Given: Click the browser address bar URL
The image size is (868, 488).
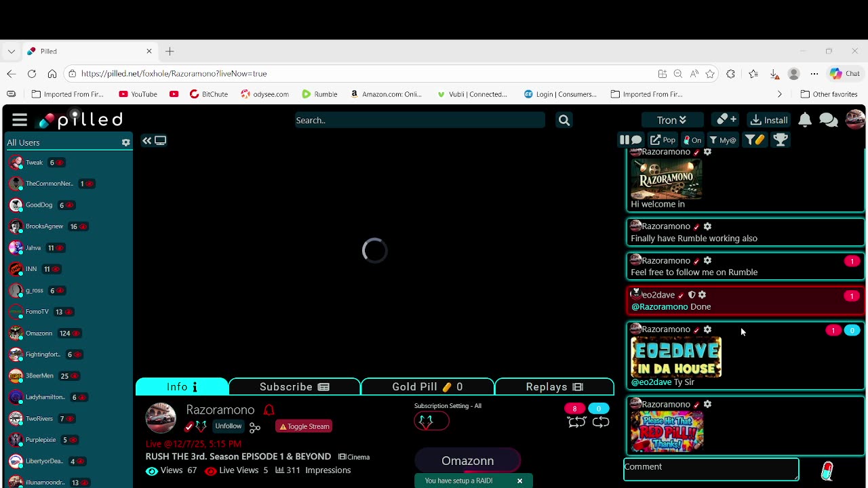Looking at the screenshot, I should point(174,74).
